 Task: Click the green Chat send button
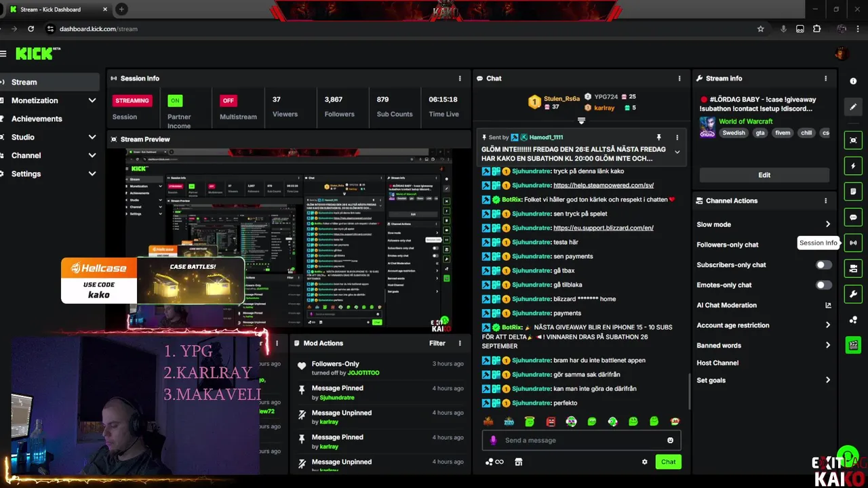point(668,462)
